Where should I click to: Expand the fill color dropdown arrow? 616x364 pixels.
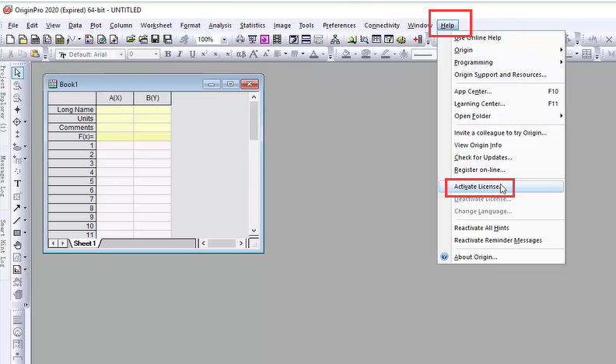pos(356,54)
